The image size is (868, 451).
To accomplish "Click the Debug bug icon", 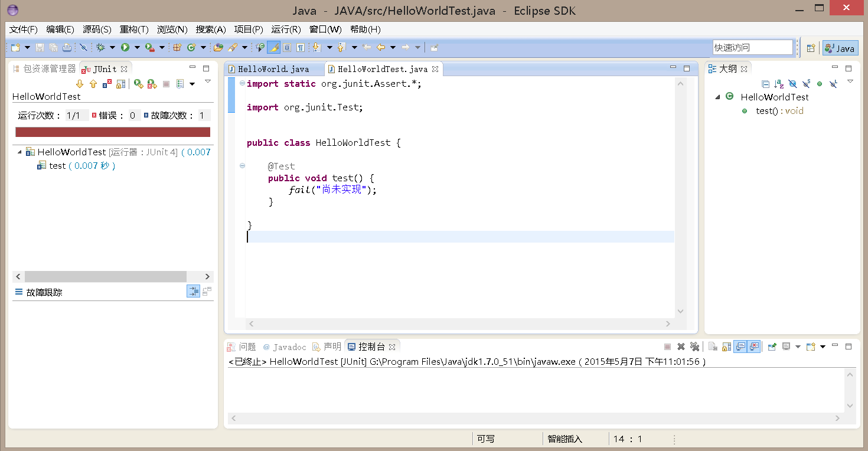I will click(x=100, y=47).
